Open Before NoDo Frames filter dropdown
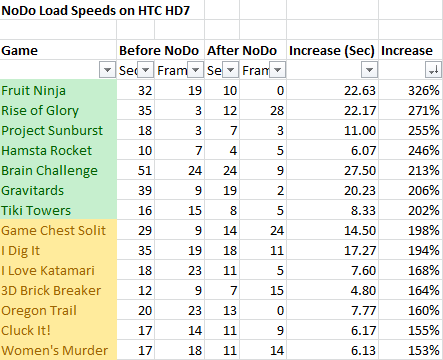The height and width of the screenshot is (360, 443). point(196,70)
